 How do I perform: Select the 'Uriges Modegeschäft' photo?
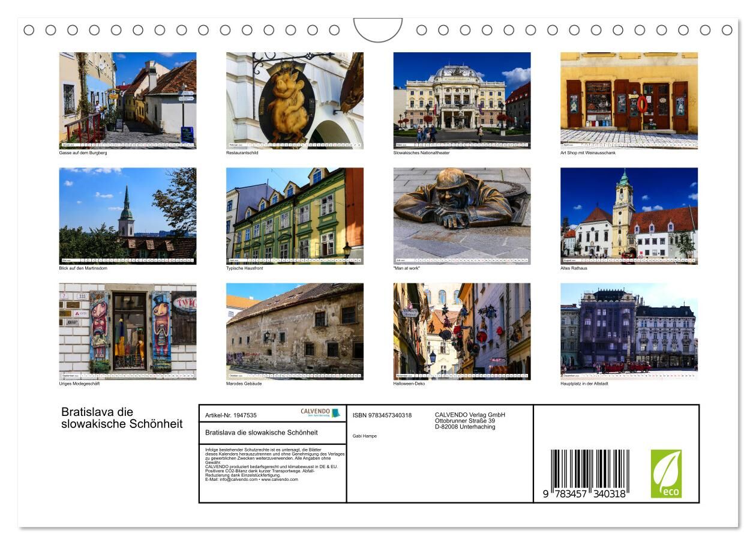point(127,328)
